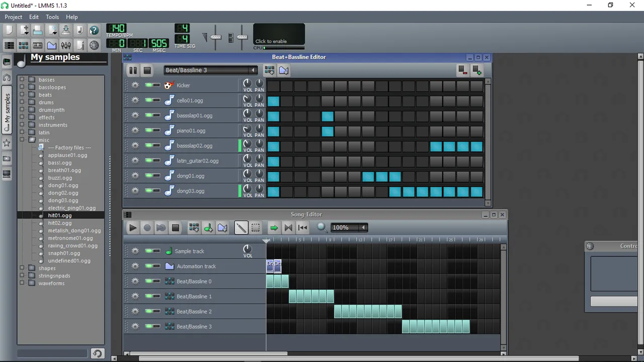
Task: Open the Help menu
Action: click(x=72, y=17)
